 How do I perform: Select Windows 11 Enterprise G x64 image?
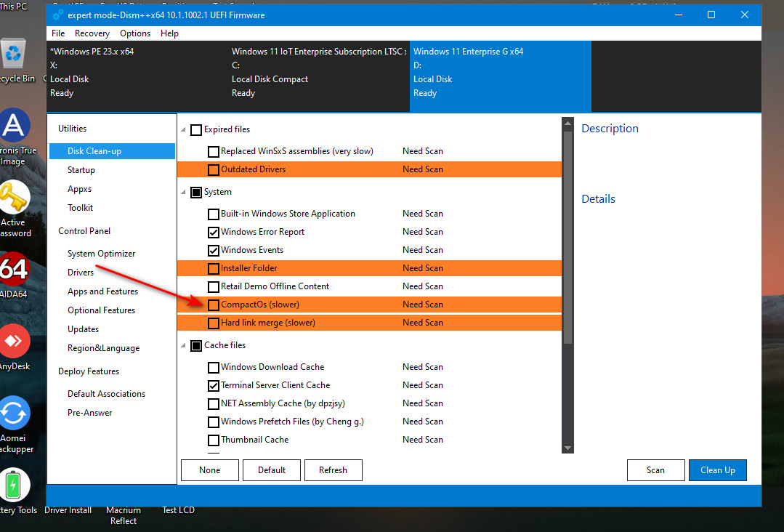coord(501,76)
